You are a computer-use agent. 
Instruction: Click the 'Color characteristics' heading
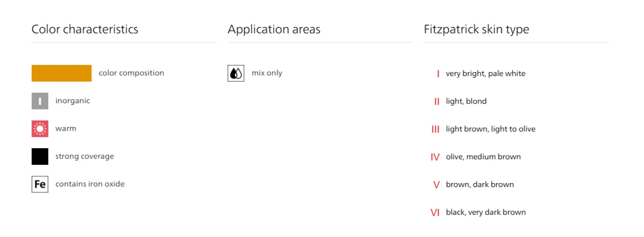click(x=85, y=29)
